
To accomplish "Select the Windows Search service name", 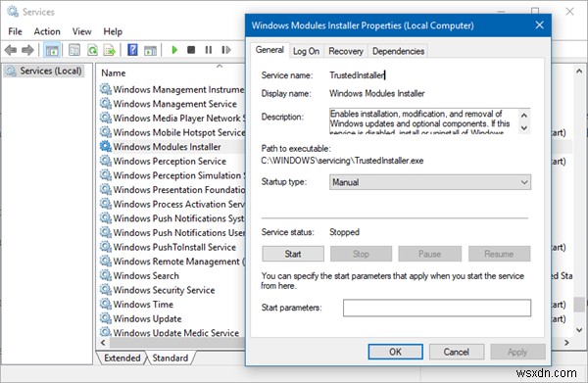I will click(x=146, y=276).
